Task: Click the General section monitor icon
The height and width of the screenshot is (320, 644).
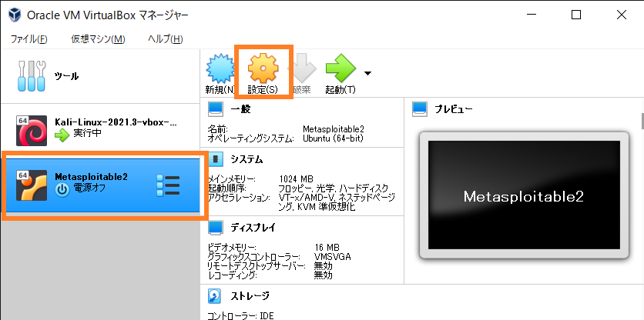Action: pos(216,108)
